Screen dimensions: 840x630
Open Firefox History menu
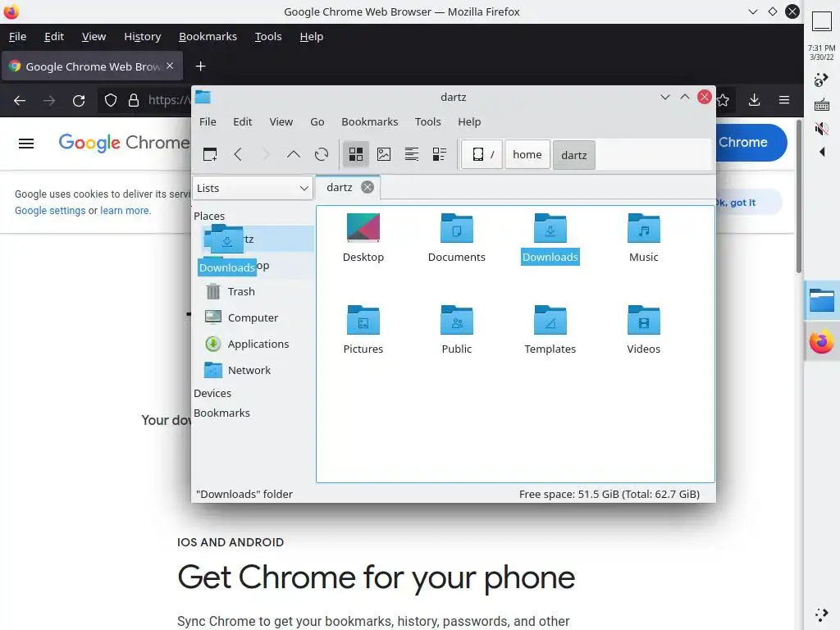[143, 36]
